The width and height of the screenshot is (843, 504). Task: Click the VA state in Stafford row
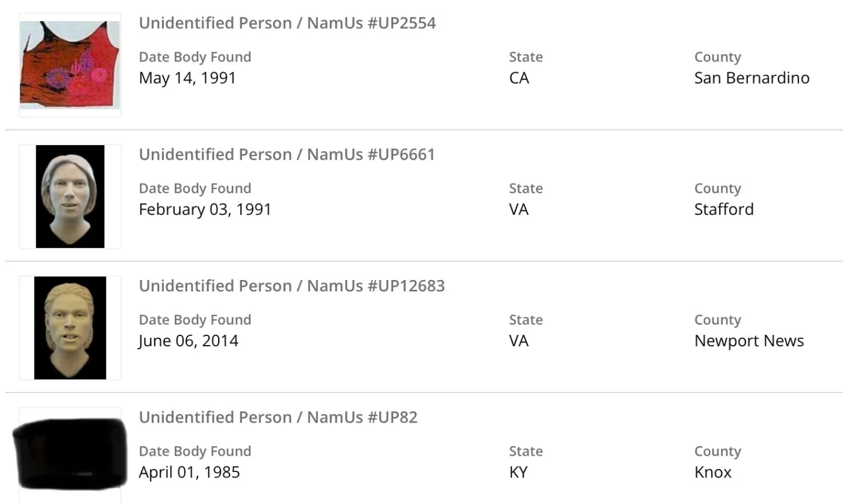point(518,210)
